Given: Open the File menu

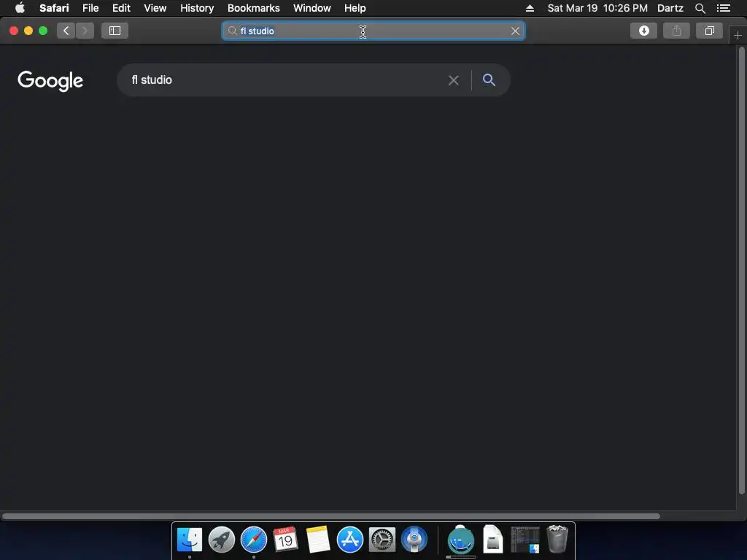Looking at the screenshot, I should 90,8.
